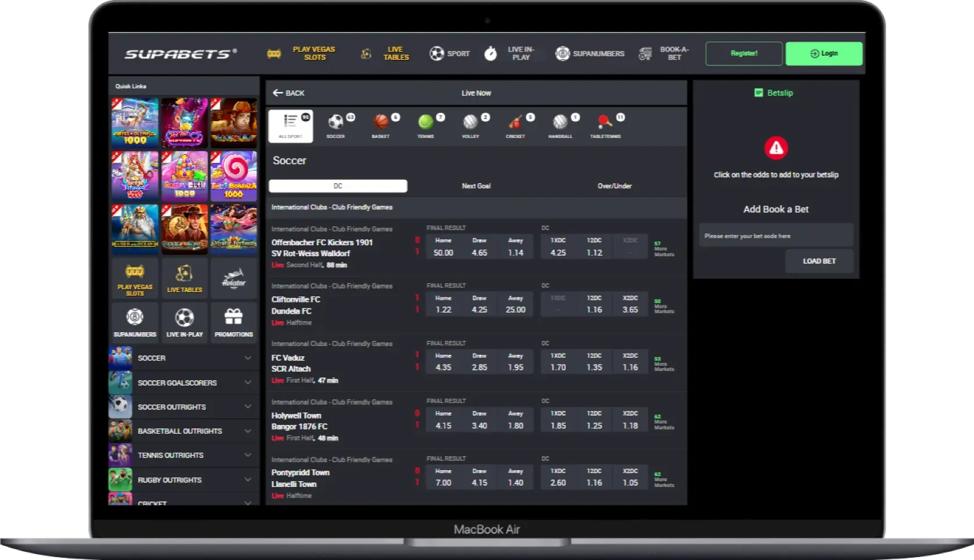The height and width of the screenshot is (560, 974).
Task: Pick Away odds 1.14 for SV Rot-Weiss Walldorf
Action: click(515, 247)
